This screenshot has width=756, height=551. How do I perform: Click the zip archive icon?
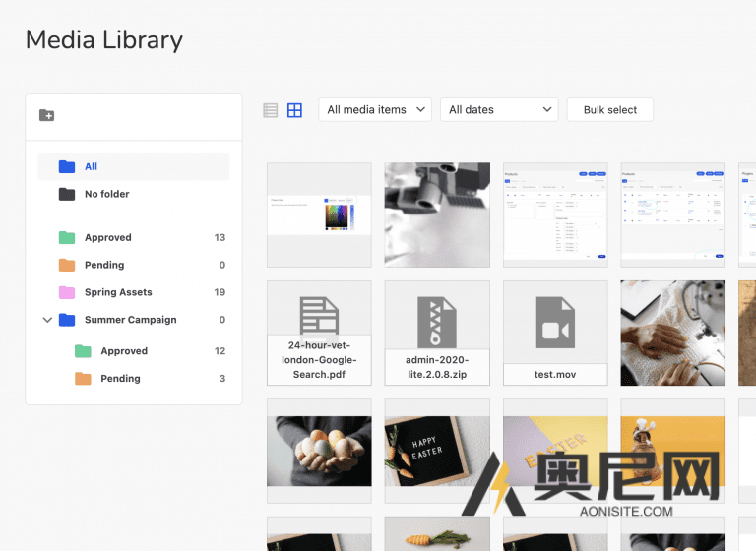tap(437, 323)
